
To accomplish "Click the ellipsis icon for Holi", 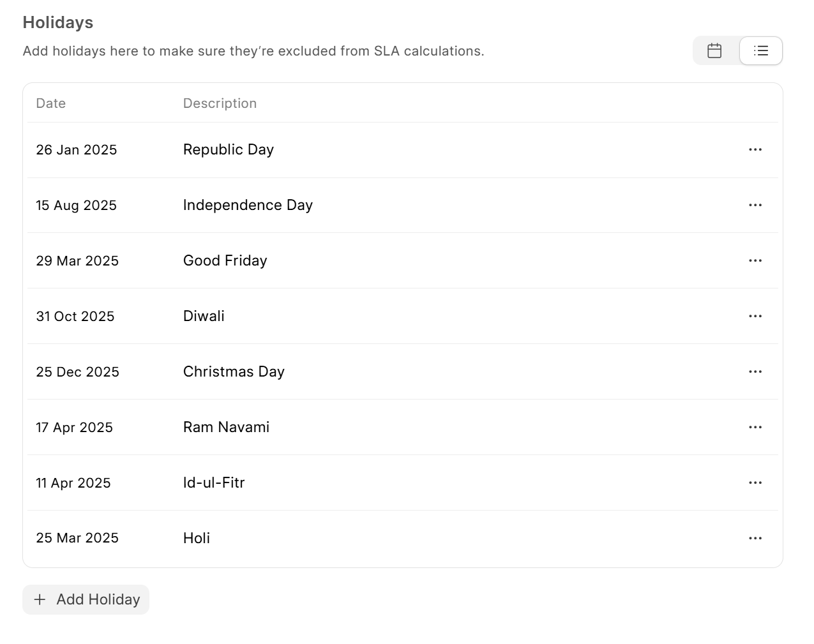I will 755,538.
